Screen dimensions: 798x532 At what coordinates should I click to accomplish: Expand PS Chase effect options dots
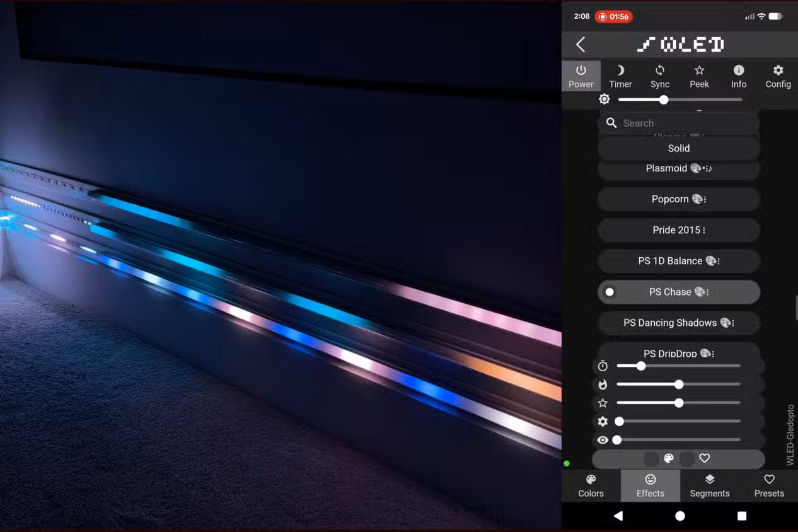pyautogui.click(x=708, y=292)
